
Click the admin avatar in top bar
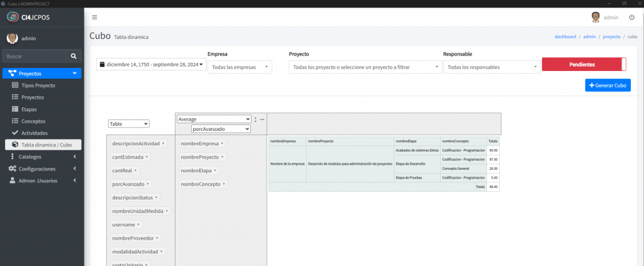tap(596, 17)
